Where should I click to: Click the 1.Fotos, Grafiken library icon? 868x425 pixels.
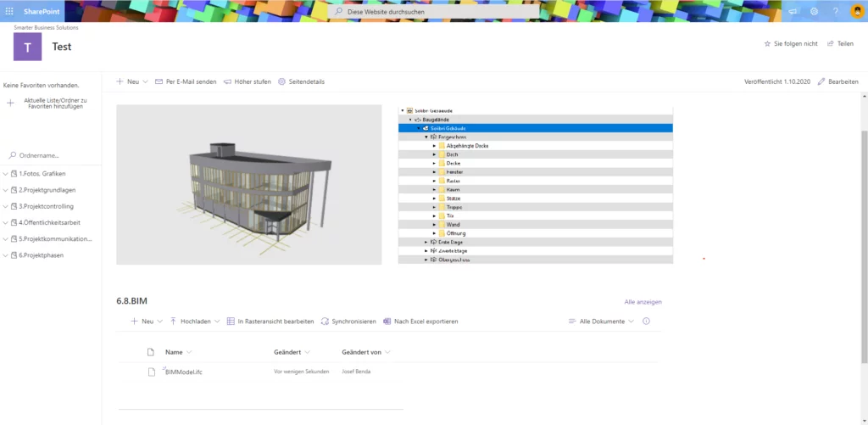[x=14, y=173]
